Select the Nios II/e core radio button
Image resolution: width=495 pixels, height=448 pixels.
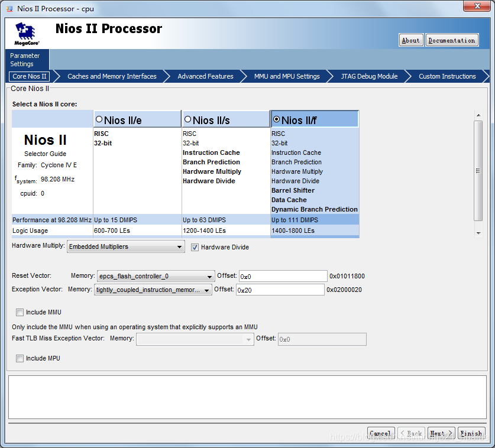99,119
